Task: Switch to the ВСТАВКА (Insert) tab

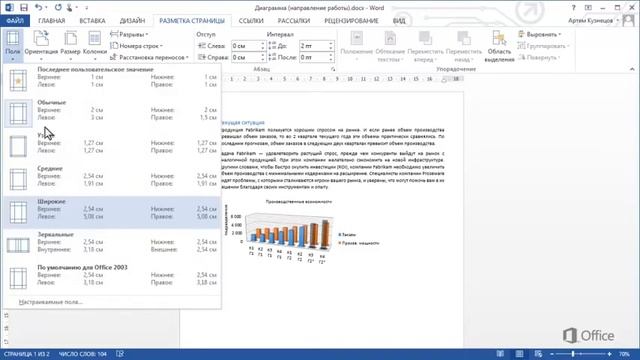Action: point(92,20)
